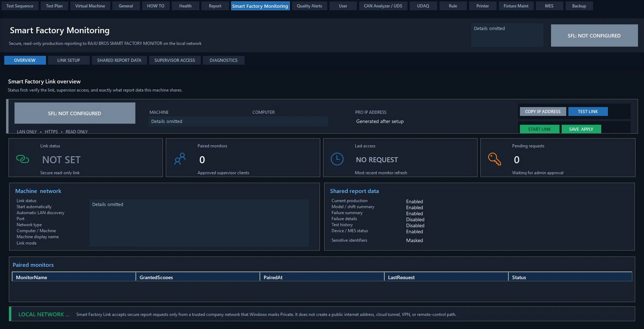Open the Printer tab
The image size is (644, 329).
point(482,6)
